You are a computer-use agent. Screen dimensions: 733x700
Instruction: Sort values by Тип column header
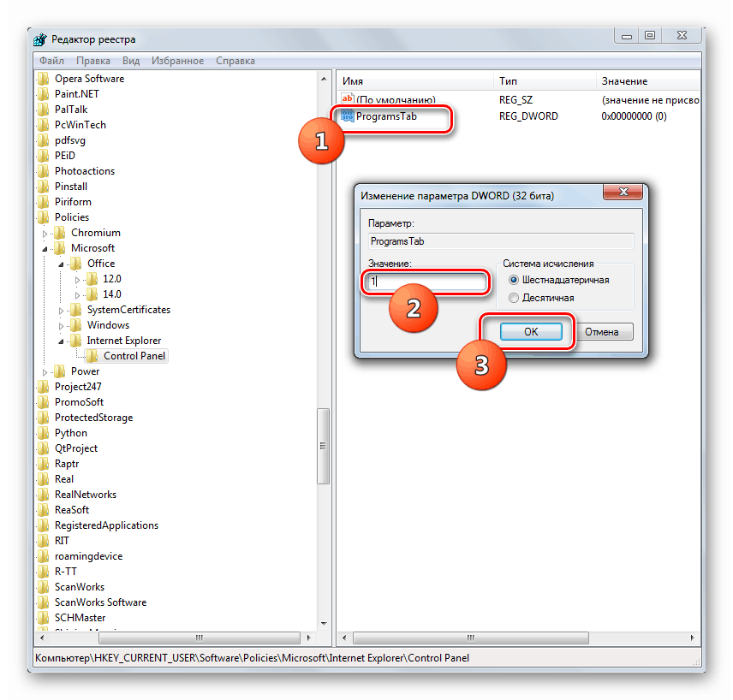(x=545, y=80)
